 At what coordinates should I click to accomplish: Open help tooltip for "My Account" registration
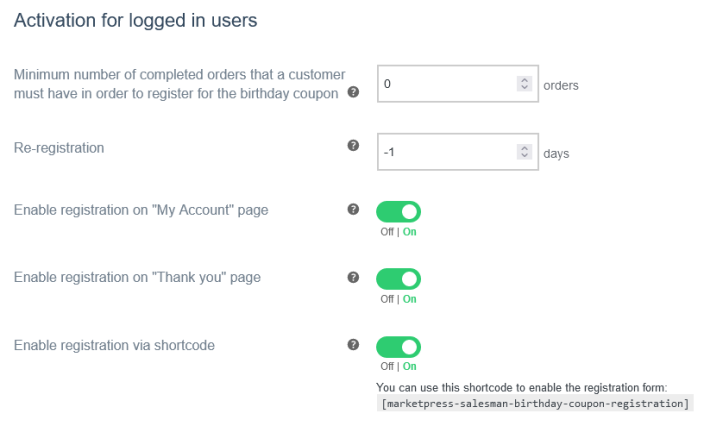353,210
